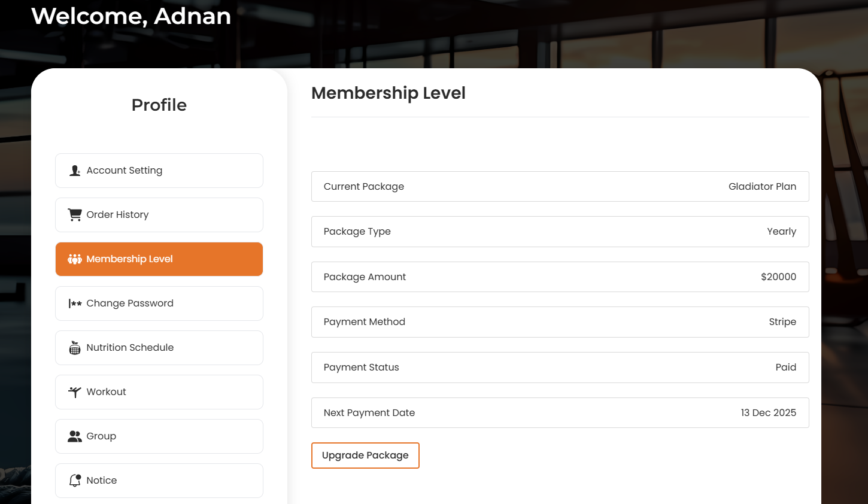Click the password key icon beside Change Password
The width and height of the screenshot is (868, 504).
(x=74, y=303)
